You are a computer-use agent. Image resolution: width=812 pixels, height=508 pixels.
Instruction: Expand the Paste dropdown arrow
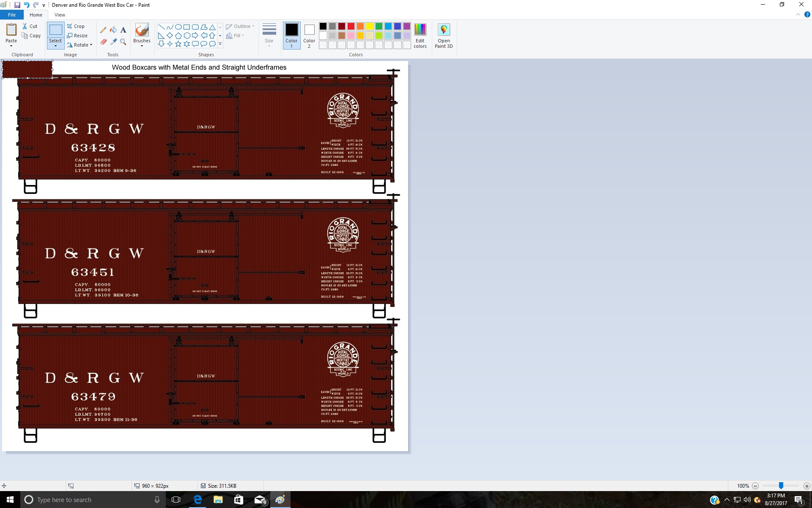[x=11, y=46]
